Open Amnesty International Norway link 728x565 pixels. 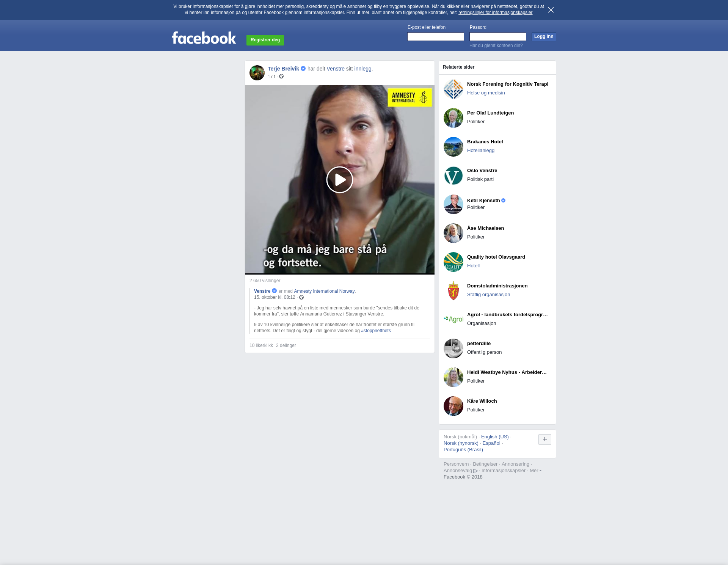[324, 291]
